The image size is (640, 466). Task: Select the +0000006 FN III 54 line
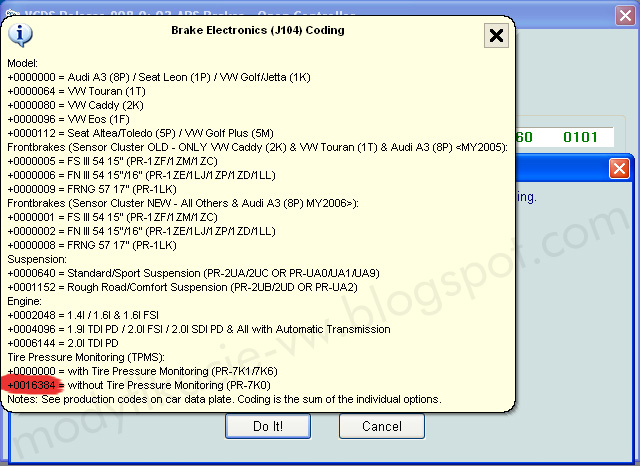point(142,175)
